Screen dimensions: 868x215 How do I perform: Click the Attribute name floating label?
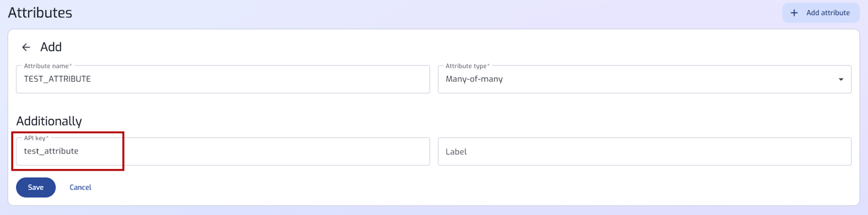[48, 66]
